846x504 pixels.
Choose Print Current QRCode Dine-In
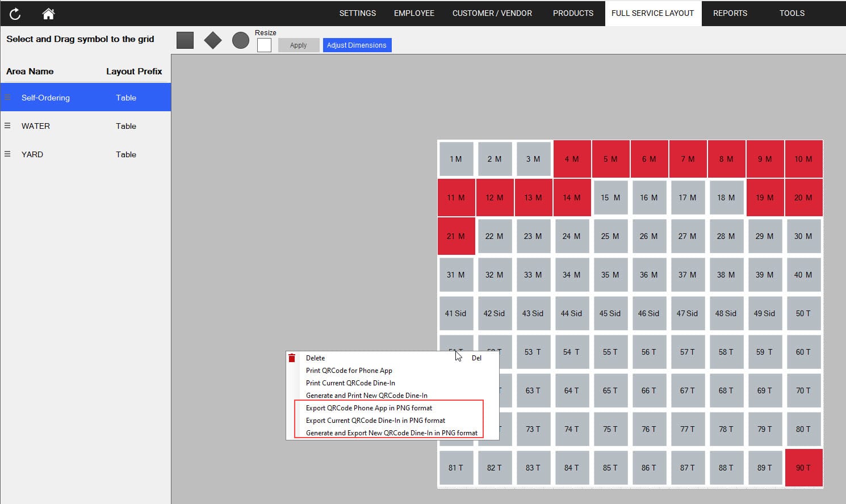350,383
